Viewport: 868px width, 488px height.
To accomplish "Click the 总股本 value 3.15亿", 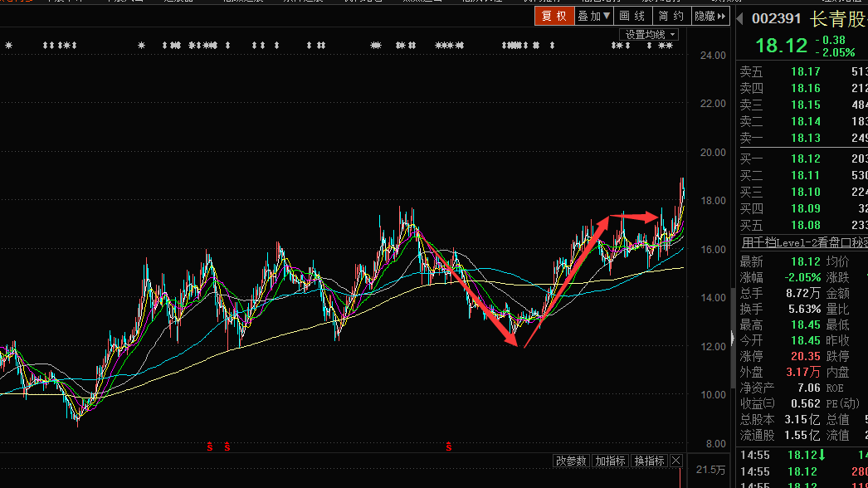I will pos(803,420).
